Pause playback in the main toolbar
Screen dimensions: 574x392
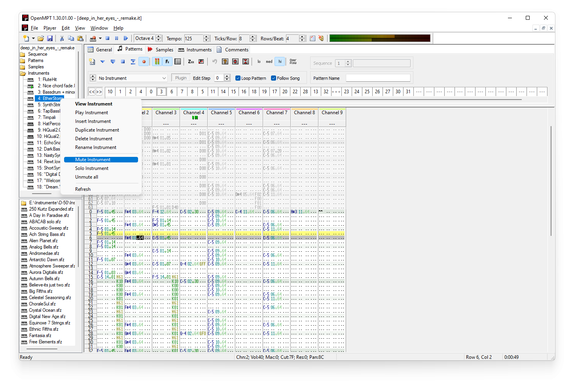[117, 38]
